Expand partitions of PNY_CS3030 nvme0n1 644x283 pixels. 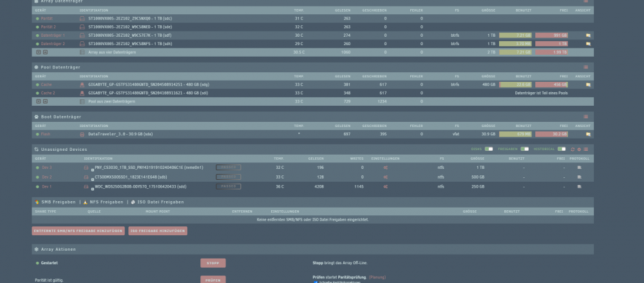click(x=92, y=170)
